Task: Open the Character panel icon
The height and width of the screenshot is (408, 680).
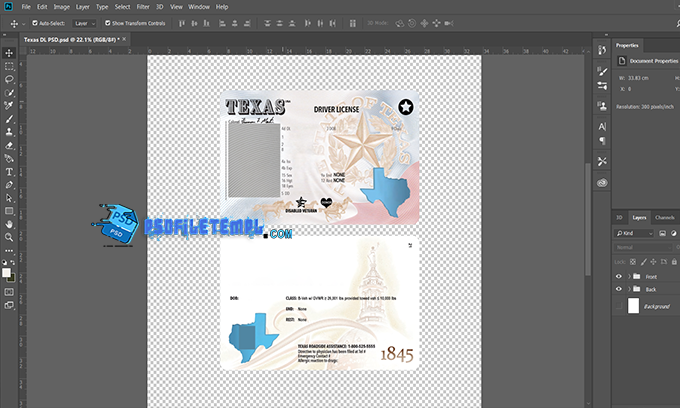Action: (x=602, y=127)
